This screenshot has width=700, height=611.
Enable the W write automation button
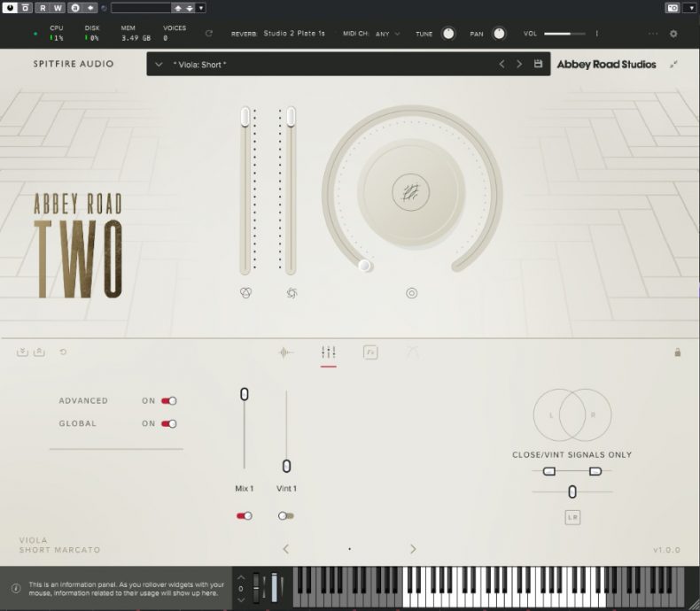coord(58,8)
